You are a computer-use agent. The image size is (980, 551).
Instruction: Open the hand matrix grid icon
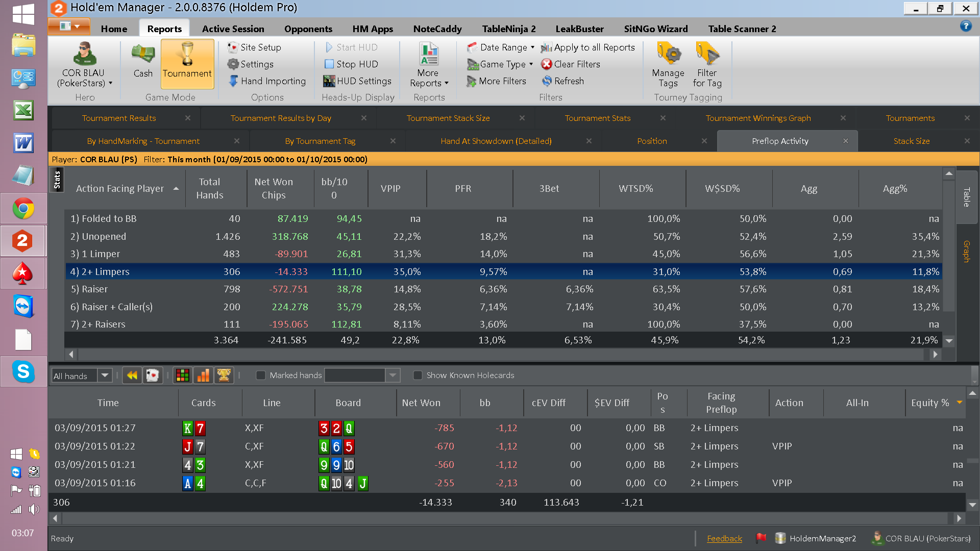(x=183, y=376)
